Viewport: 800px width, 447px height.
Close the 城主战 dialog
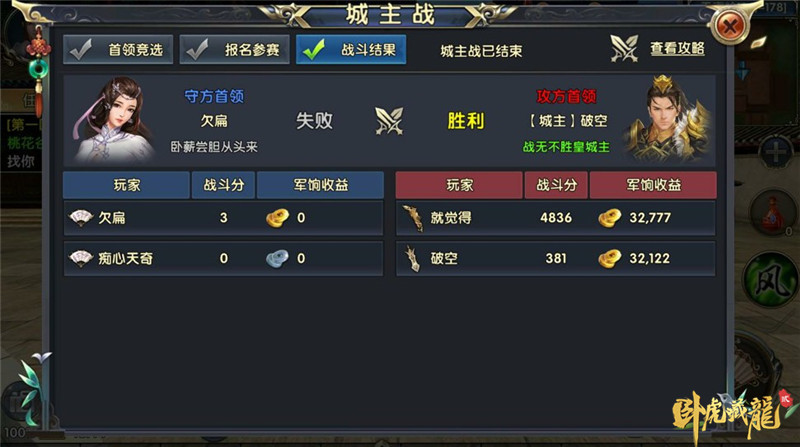click(x=730, y=26)
